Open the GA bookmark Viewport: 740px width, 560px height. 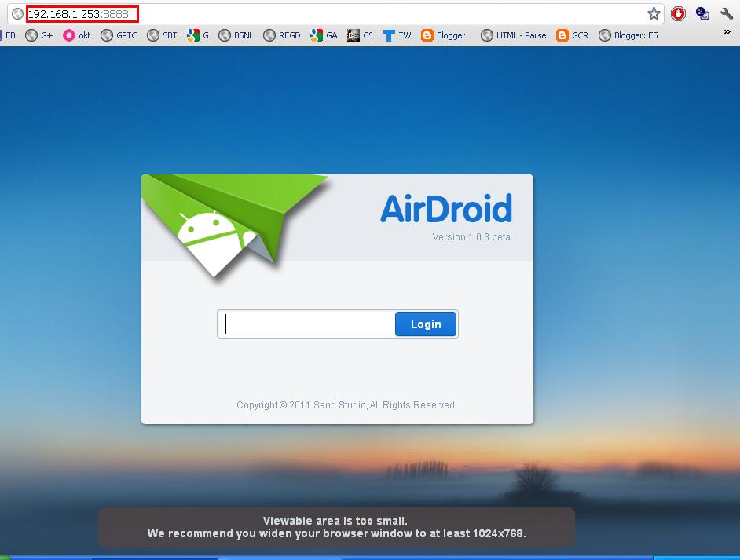pos(324,35)
